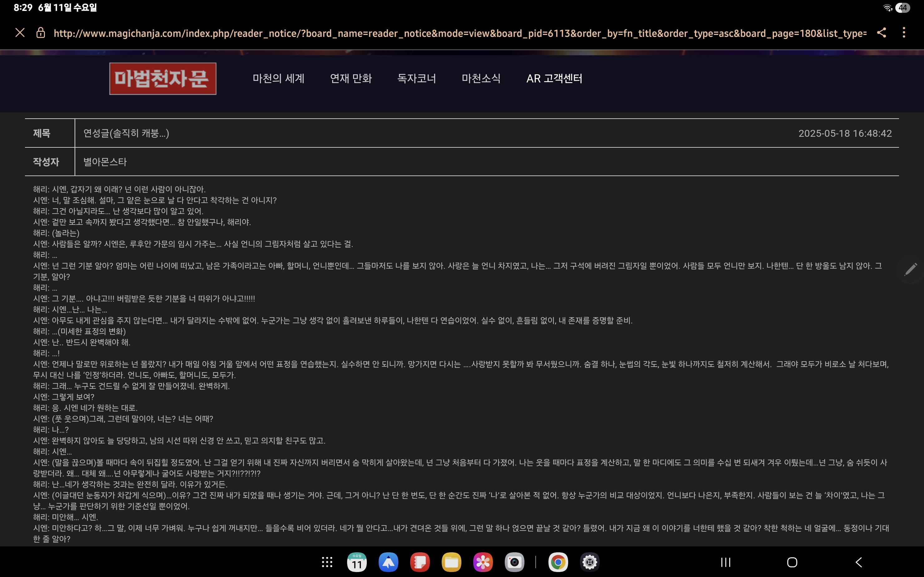Open Settings gear in taskbar
924x577 pixels.
589,562
